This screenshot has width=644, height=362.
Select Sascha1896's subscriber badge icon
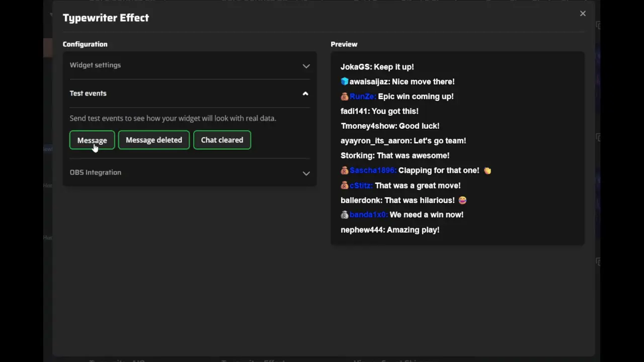(344, 170)
